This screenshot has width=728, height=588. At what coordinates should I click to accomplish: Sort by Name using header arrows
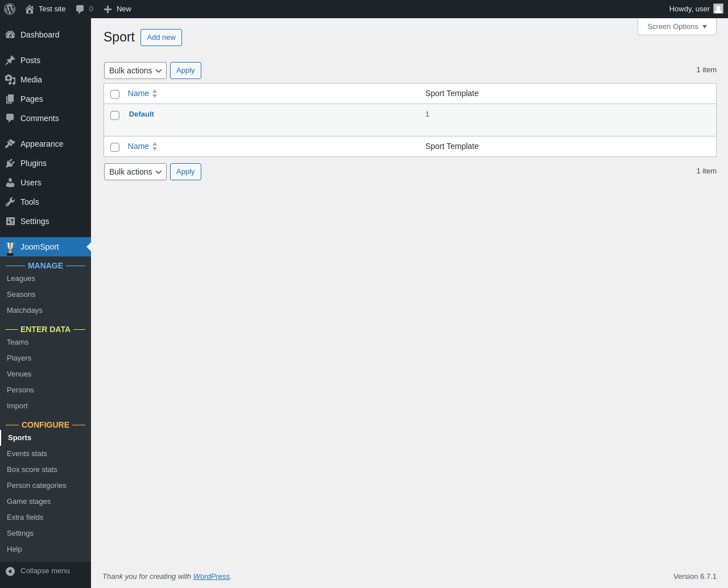coord(155,94)
